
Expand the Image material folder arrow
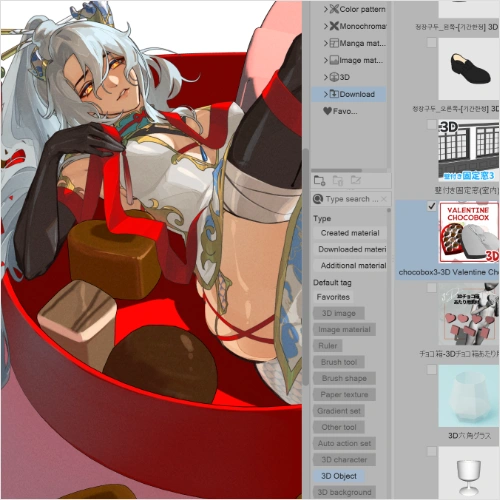(x=326, y=60)
